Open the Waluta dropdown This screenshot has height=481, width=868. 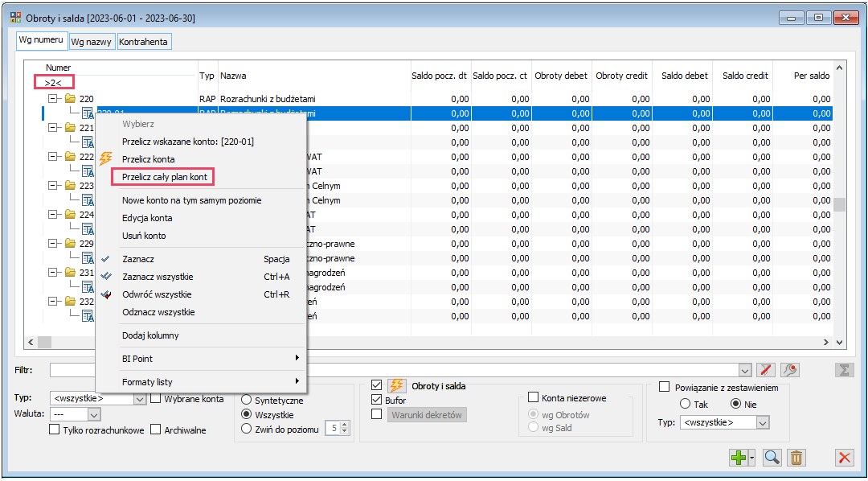pyautogui.click(x=94, y=414)
